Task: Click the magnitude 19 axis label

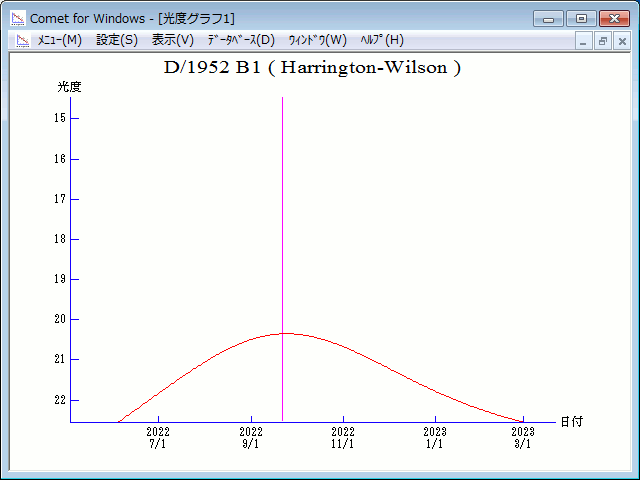Action: tap(60, 279)
